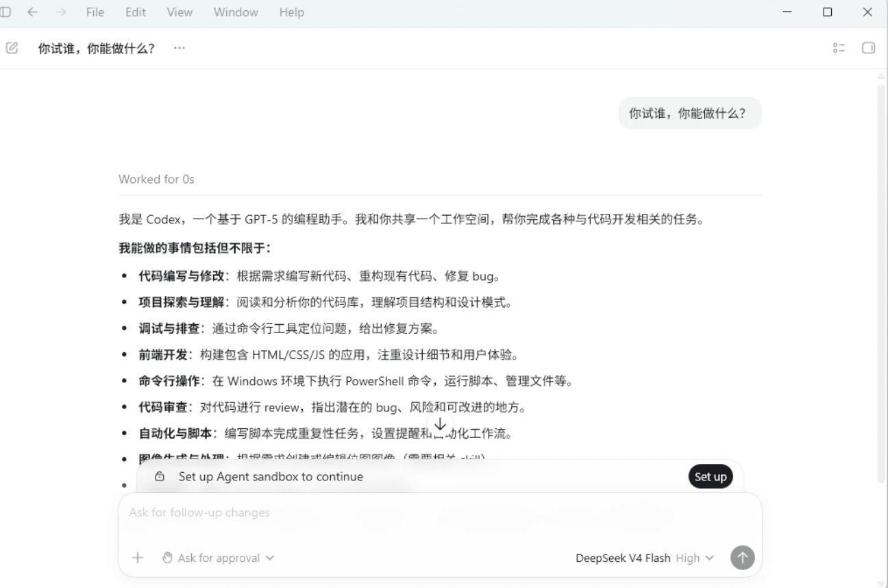
Task: Click the user message bubble 你试谁，你能做什么？
Action: click(690, 113)
